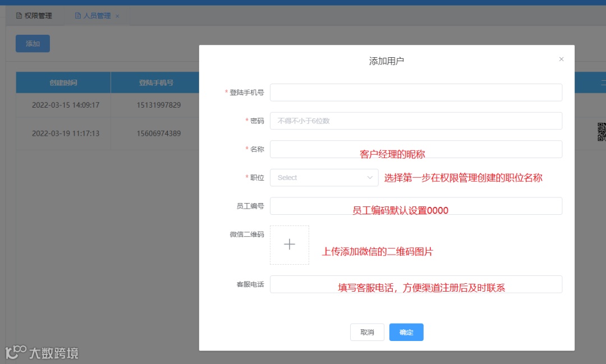606x364 pixels.
Task: Click the document icon on 权限管理 tab
Action: 19,16
